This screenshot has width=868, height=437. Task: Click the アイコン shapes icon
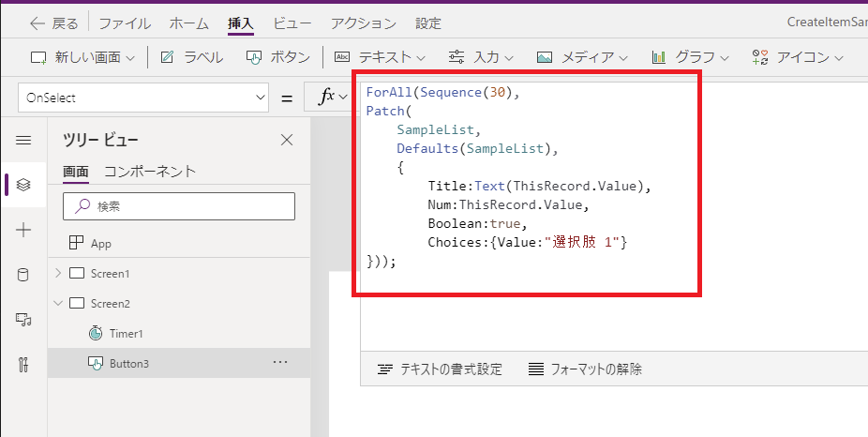[759, 57]
